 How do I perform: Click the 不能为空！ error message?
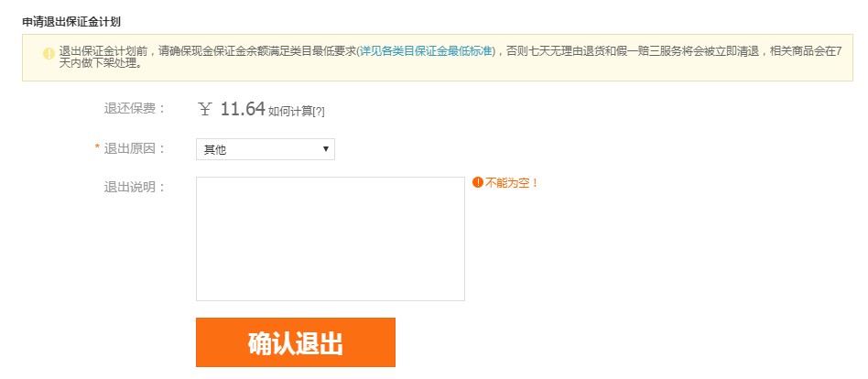(x=512, y=182)
